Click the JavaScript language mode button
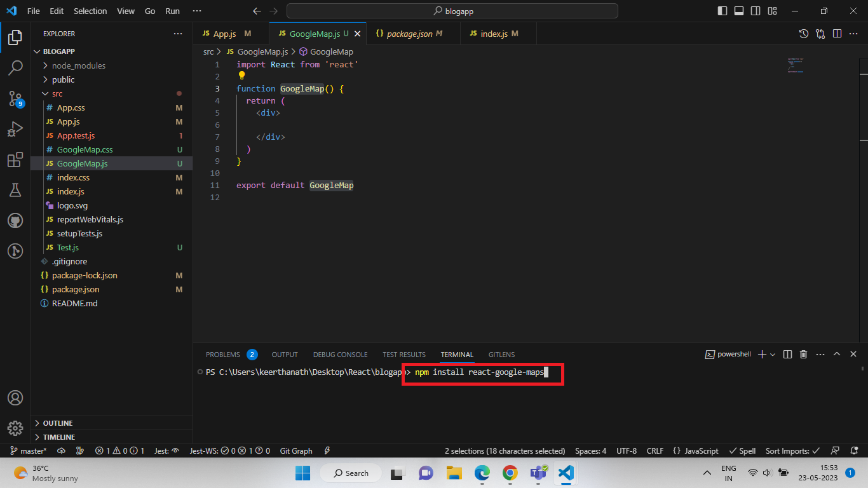 point(695,451)
